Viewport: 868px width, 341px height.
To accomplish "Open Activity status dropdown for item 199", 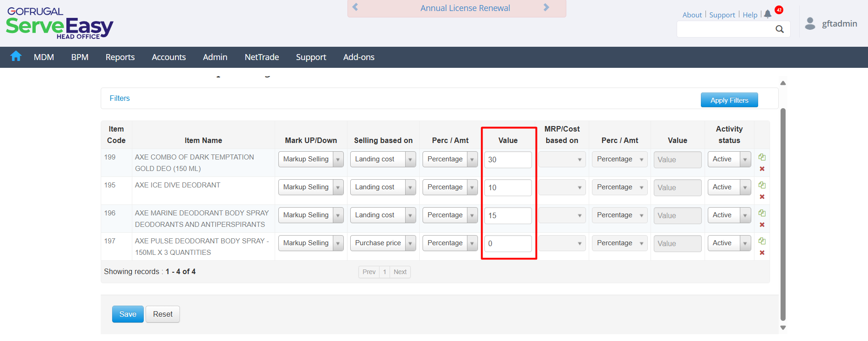I will point(729,159).
